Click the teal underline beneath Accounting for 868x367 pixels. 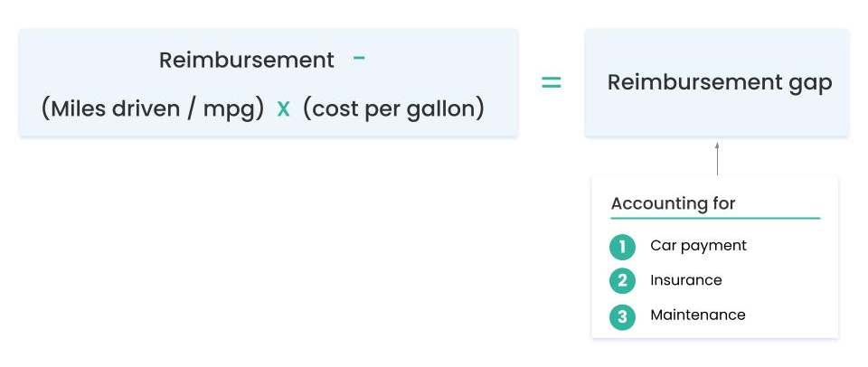coord(715,218)
